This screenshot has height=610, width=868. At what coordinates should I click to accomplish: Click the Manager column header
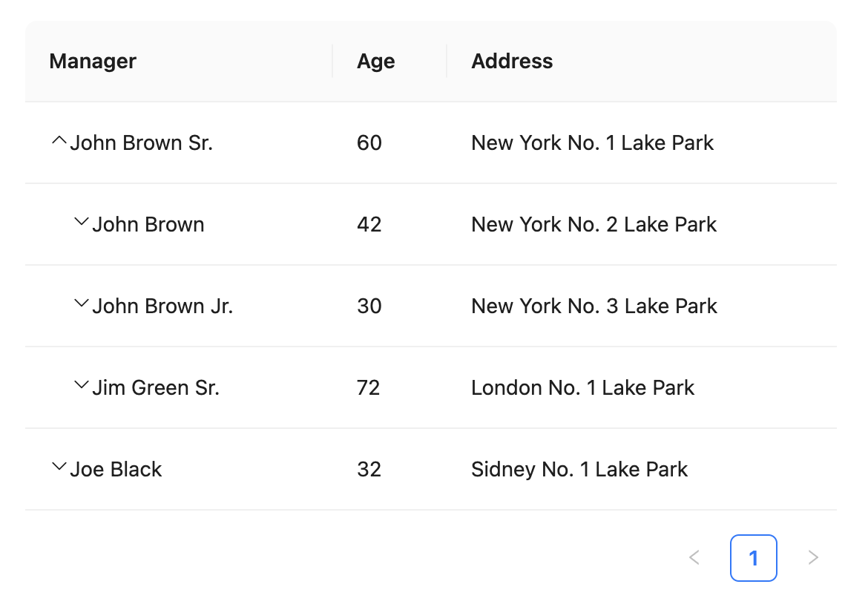coord(93,61)
